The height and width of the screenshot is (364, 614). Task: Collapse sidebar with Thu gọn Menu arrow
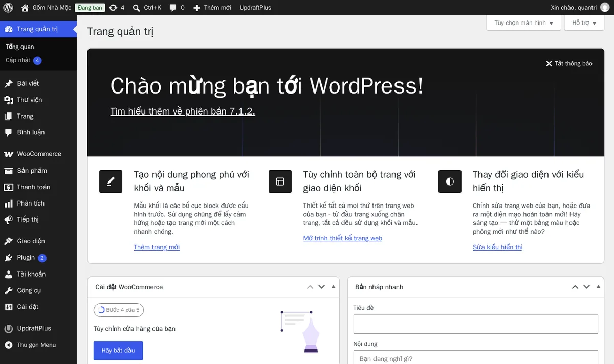click(9, 345)
